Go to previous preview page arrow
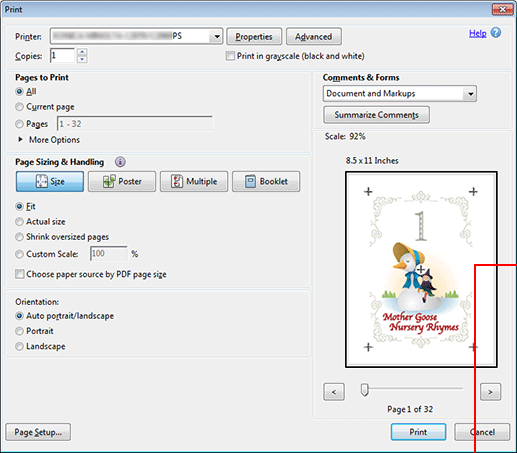This screenshot has width=517, height=453. 334,392
